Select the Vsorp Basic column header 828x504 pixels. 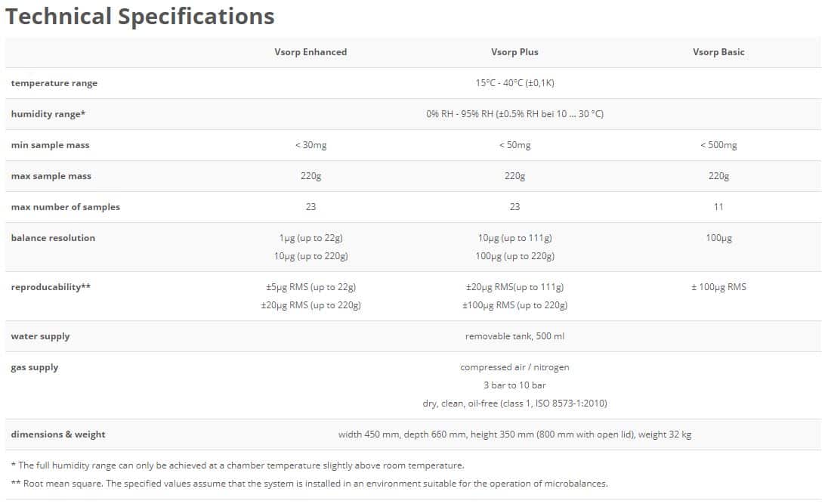click(x=718, y=52)
